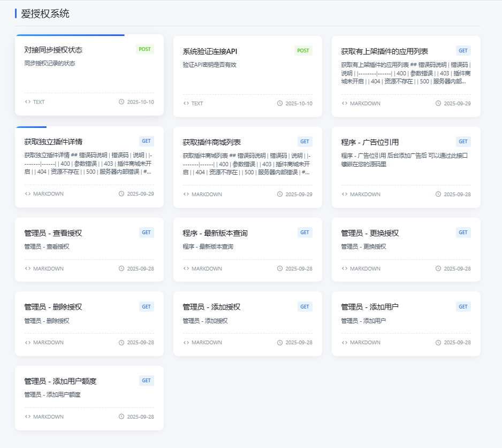Viewport: 502px width, 448px height.
Task: Click clock icon on 管理员 - 添加用户额度 card
Action: (x=121, y=416)
